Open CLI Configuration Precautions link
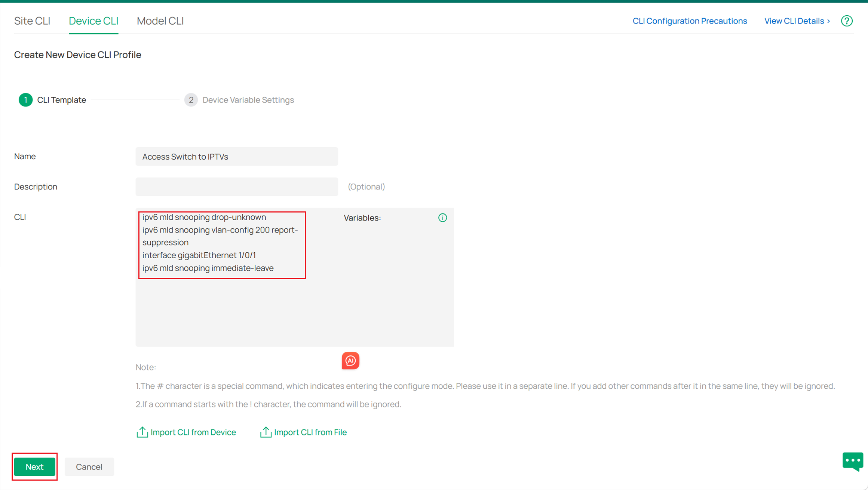Screen dimensions: 868x490 click(690, 21)
